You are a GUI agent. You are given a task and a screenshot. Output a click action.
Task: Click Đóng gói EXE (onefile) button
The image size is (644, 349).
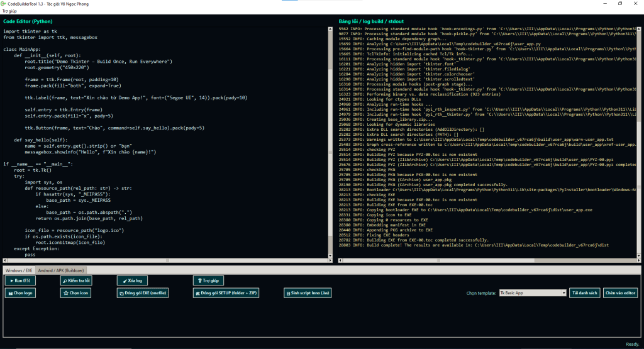143,293
